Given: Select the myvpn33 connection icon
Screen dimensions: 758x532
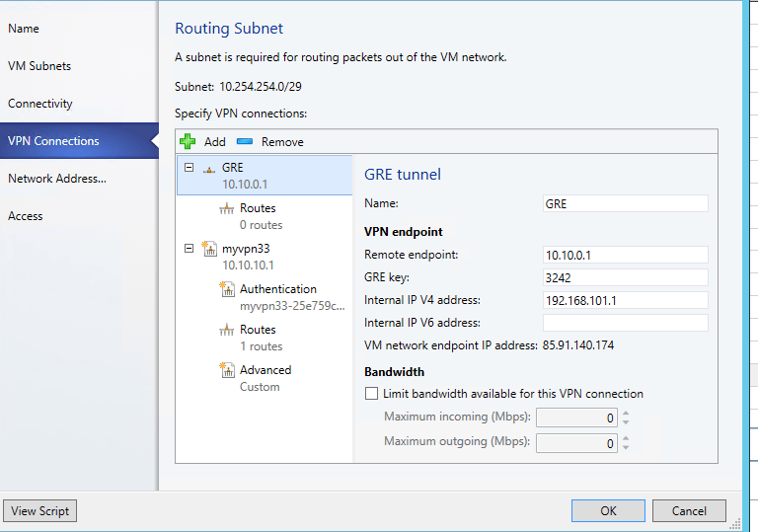Looking at the screenshot, I should click(x=208, y=250).
